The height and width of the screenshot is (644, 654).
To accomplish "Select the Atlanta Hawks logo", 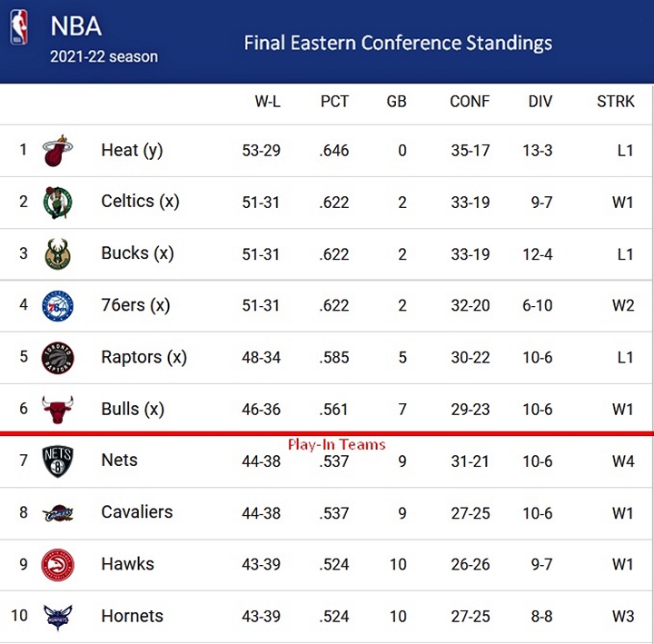I will pos(58,564).
